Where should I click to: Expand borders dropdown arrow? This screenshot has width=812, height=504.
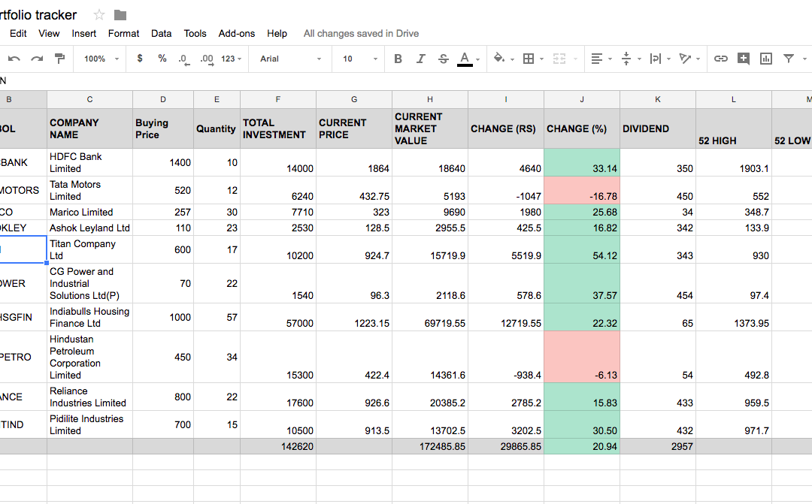tap(541, 59)
